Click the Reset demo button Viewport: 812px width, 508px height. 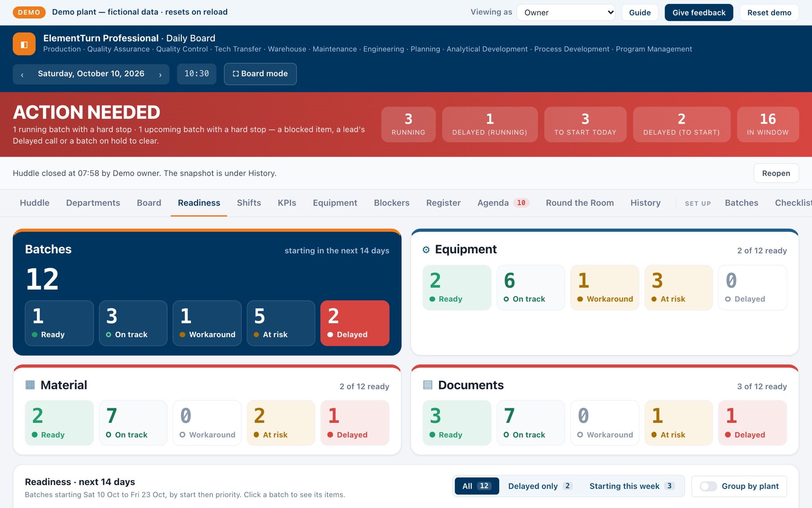point(769,13)
